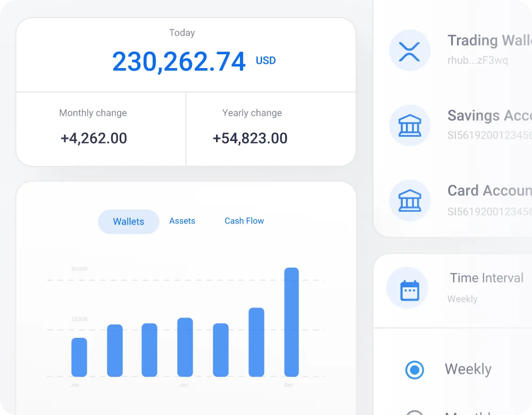This screenshot has width=532, height=415.
Task: Click the 230,262.74 balance amount
Action: 179,62
